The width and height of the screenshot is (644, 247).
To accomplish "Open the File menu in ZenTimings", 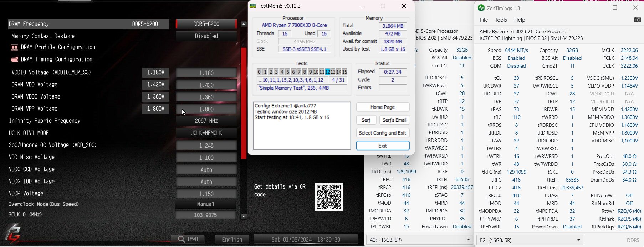I will pyautogui.click(x=484, y=20).
